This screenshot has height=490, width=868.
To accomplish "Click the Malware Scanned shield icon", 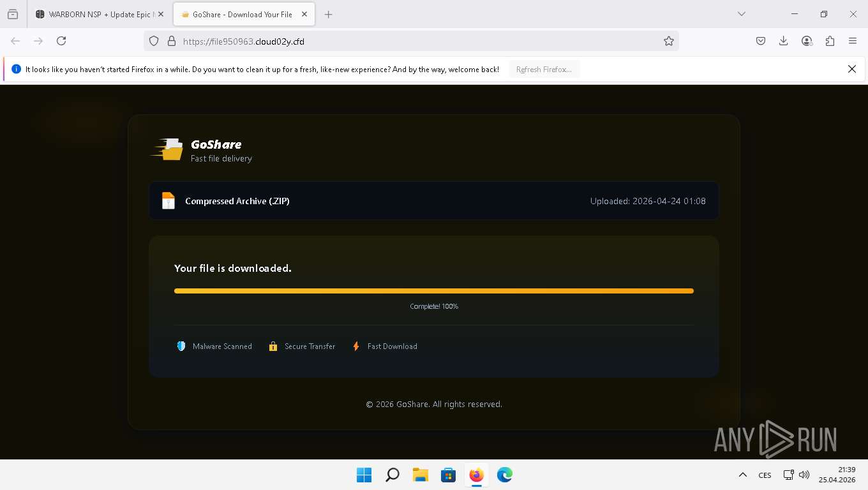I will (x=181, y=346).
